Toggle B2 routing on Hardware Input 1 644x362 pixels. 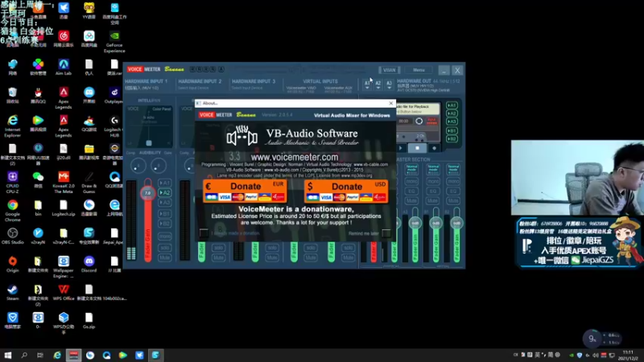coord(165,224)
